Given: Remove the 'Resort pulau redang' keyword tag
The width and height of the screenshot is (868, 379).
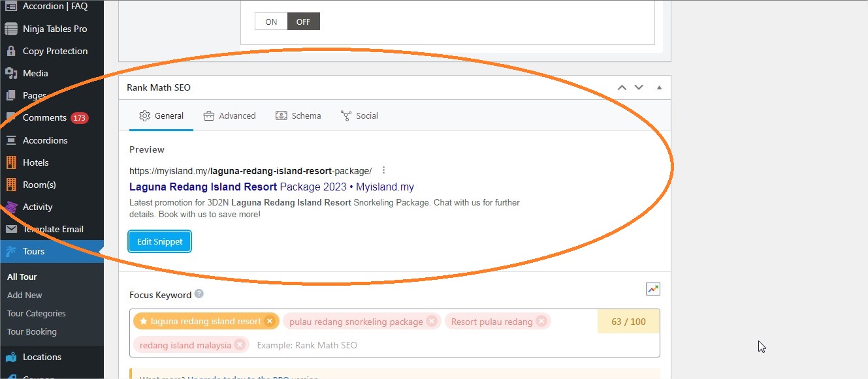Looking at the screenshot, I should point(541,321).
